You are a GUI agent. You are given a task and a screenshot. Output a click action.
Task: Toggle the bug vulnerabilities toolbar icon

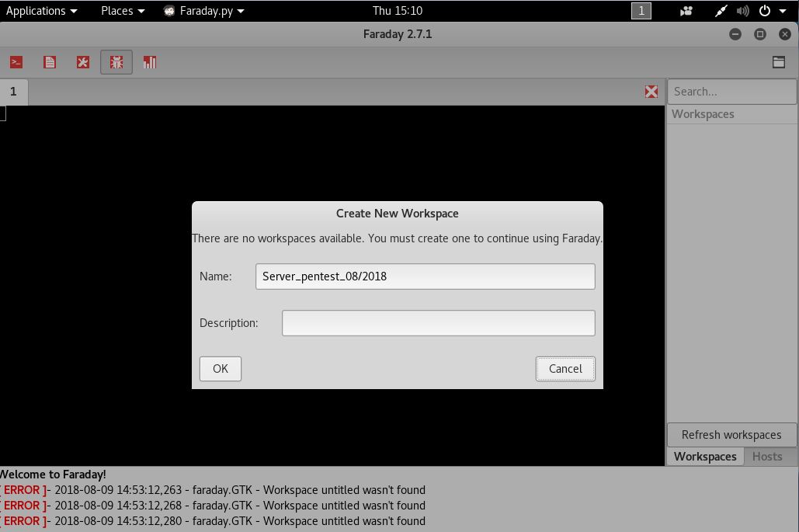click(x=116, y=62)
